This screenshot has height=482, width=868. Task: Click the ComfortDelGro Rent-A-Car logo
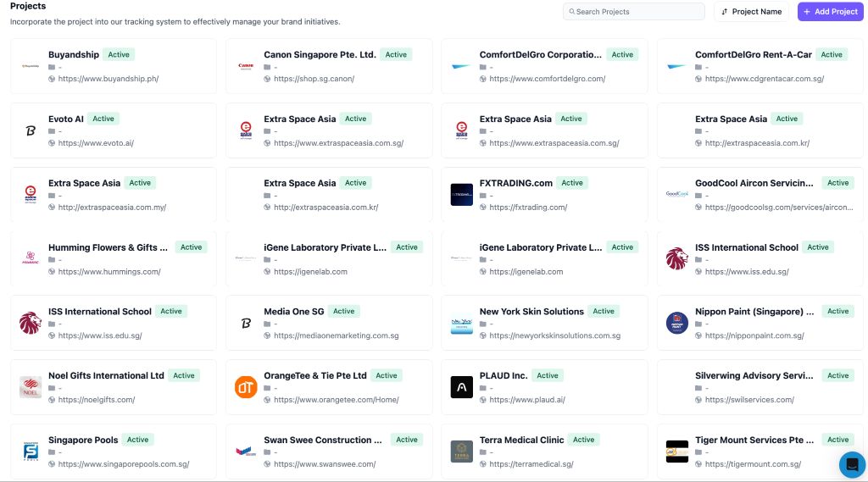(676, 66)
